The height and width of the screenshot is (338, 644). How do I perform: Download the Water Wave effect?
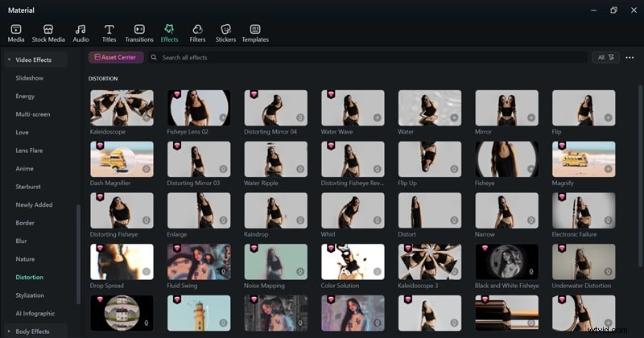pos(377,117)
